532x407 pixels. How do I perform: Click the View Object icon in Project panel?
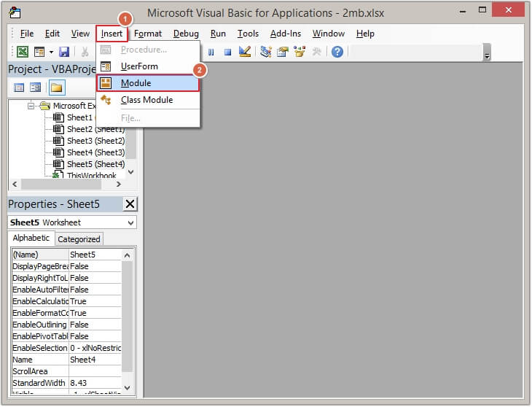35,88
